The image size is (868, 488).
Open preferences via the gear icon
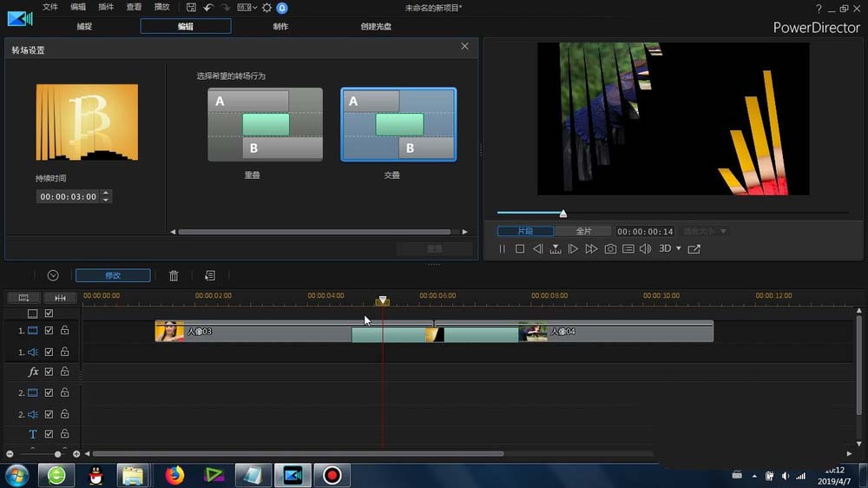[266, 8]
